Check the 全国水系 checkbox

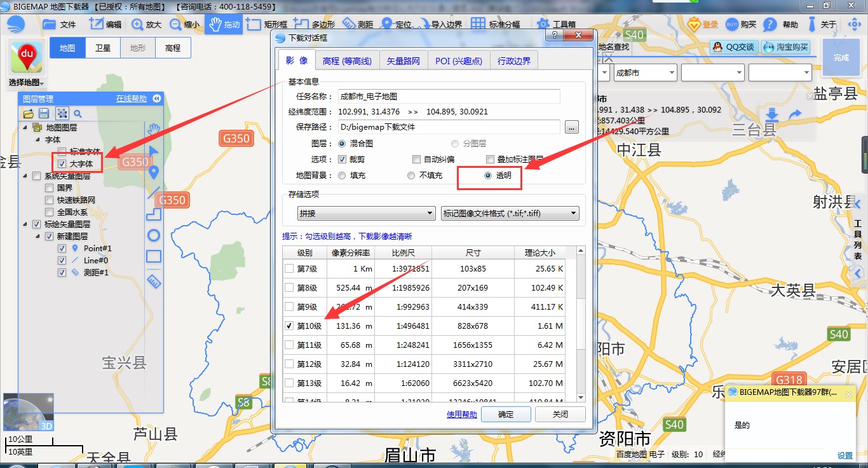50,212
